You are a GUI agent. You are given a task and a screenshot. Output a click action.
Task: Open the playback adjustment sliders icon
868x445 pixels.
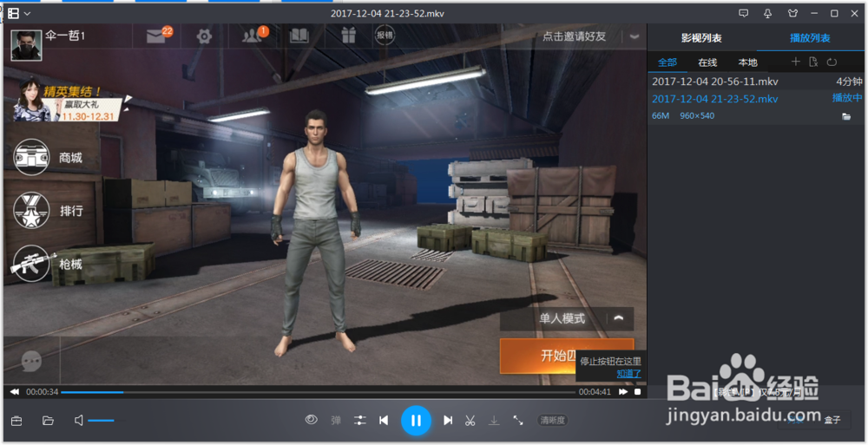(x=360, y=421)
